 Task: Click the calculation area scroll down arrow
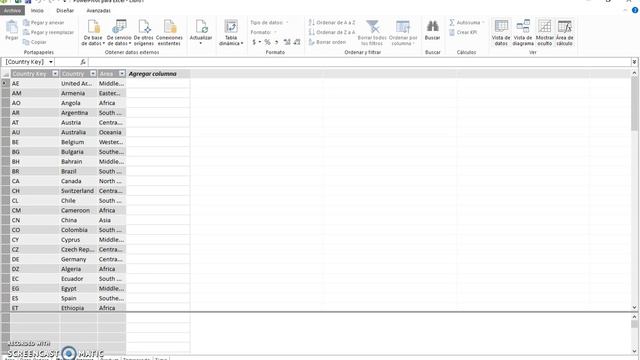tap(634, 351)
